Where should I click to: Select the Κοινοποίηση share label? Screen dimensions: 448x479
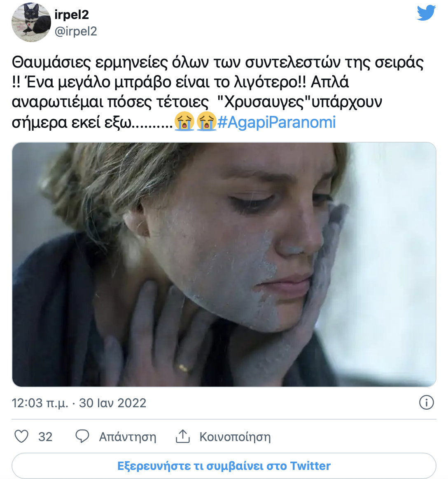235,437
